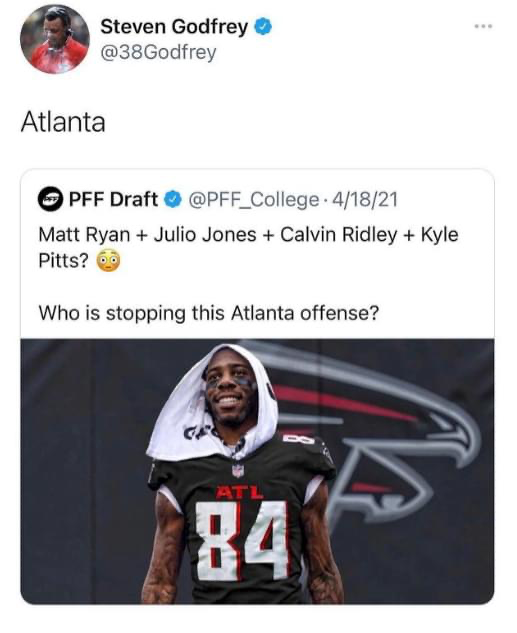
Task: Visit the @38Godfrey handle
Action: (158, 53)
